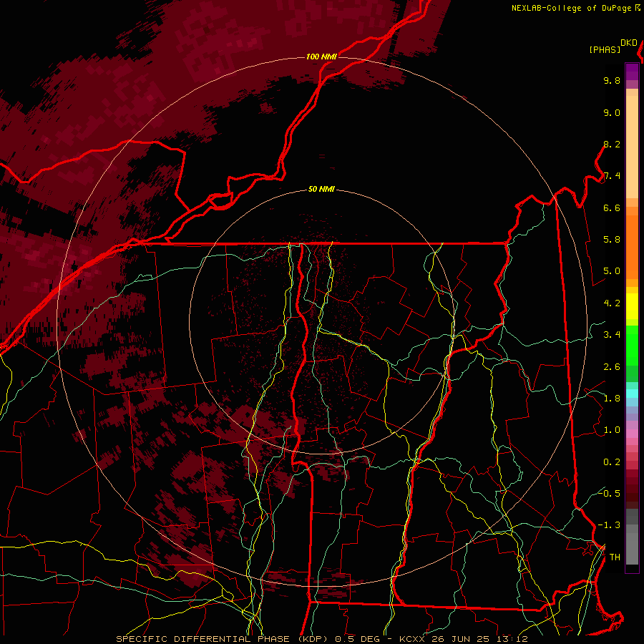Pick the purple band on the color scale
Screen dimensions: 644x644
click(632, 72)
